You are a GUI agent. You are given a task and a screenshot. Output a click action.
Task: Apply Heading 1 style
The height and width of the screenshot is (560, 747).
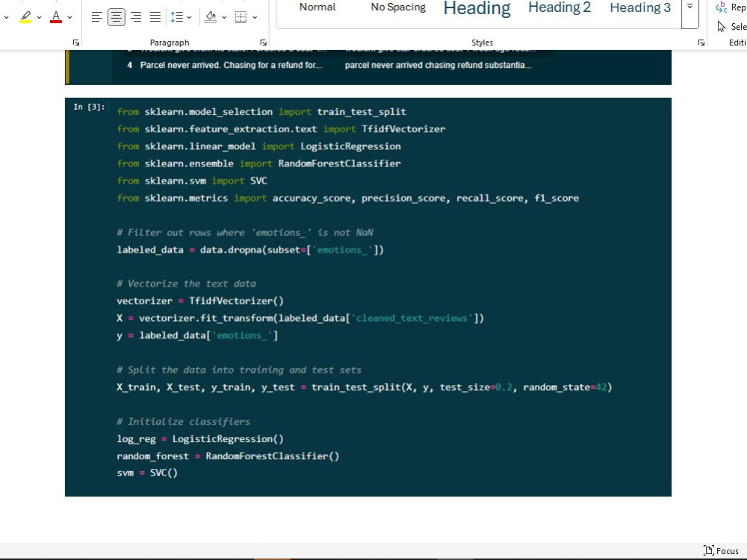click(477, 8)
